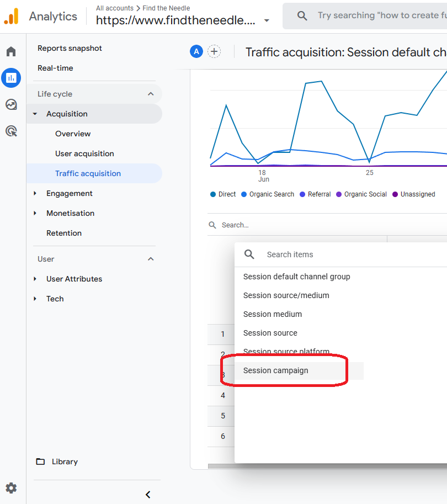The image size is (447, 504).
Task: Collapse the navigation panel with left chevron
Action: click(x=147, y=495)
